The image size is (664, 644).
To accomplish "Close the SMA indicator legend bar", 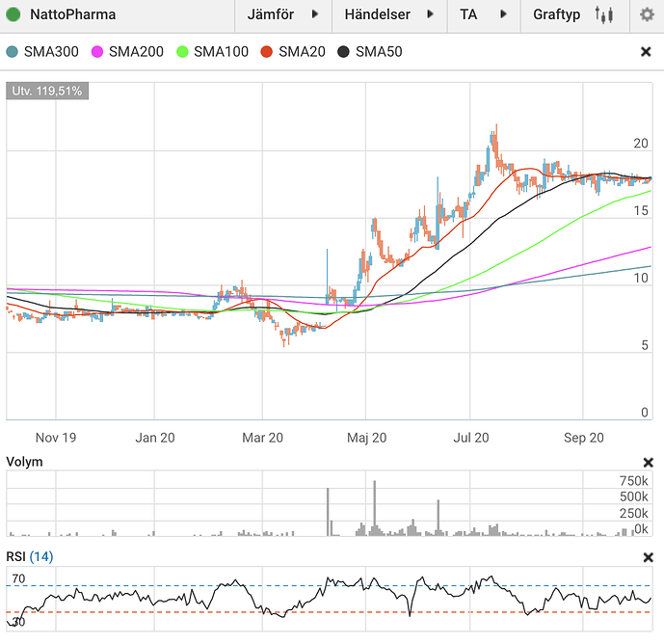I will (x=646, y=52).
